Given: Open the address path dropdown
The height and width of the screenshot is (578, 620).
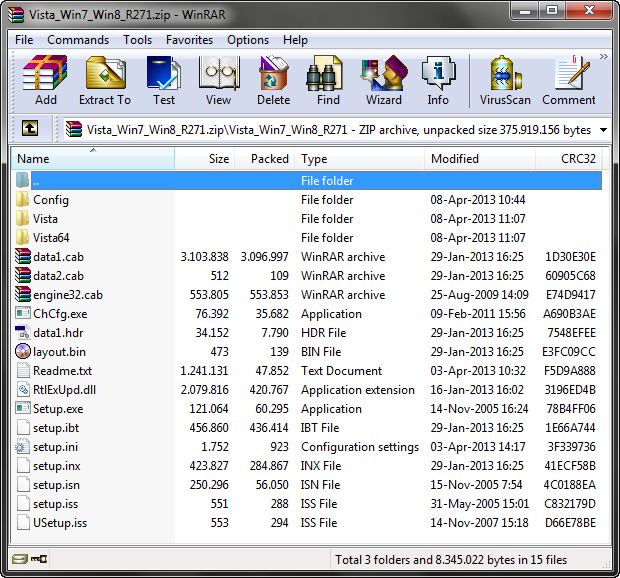Looking at the screenshot, I should tap(603, 130).
